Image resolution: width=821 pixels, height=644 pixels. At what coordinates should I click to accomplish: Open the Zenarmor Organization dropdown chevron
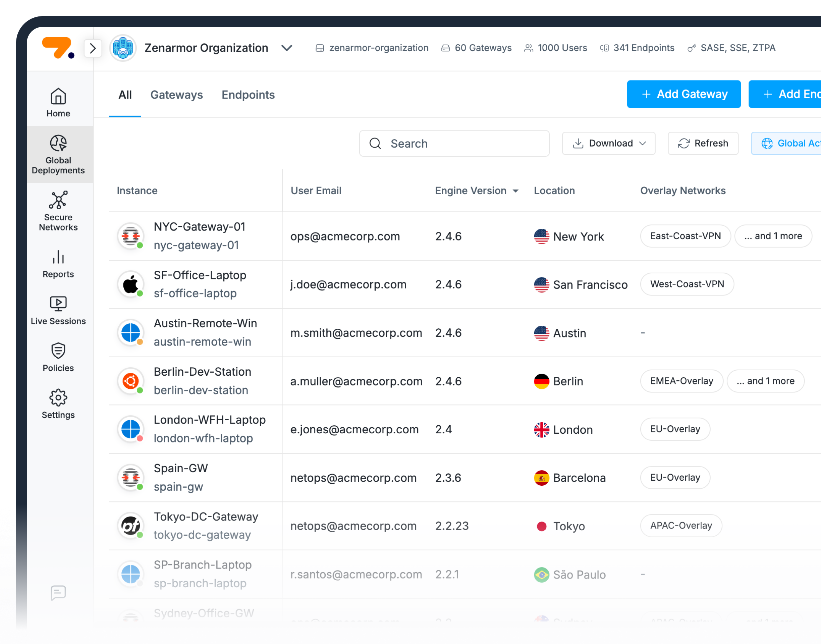(x=287, y=48)
